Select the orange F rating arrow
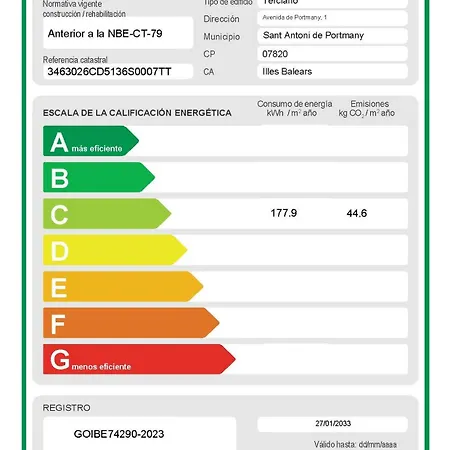Image resolution: width=450 pixels, height=450 pixels. point(131,323)
